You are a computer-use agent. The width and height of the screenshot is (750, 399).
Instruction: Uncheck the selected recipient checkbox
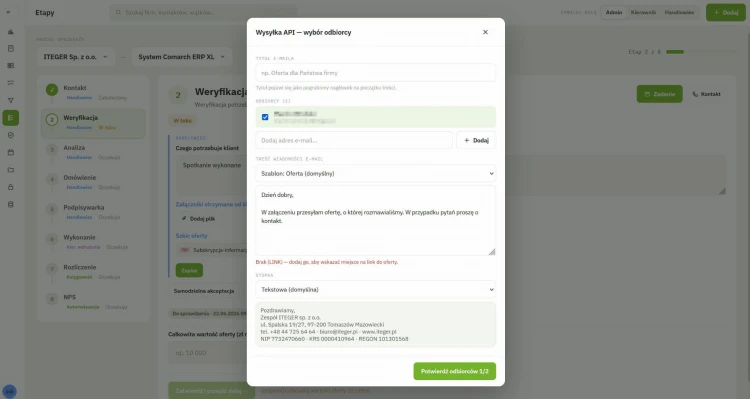click(x=265, y=117)
